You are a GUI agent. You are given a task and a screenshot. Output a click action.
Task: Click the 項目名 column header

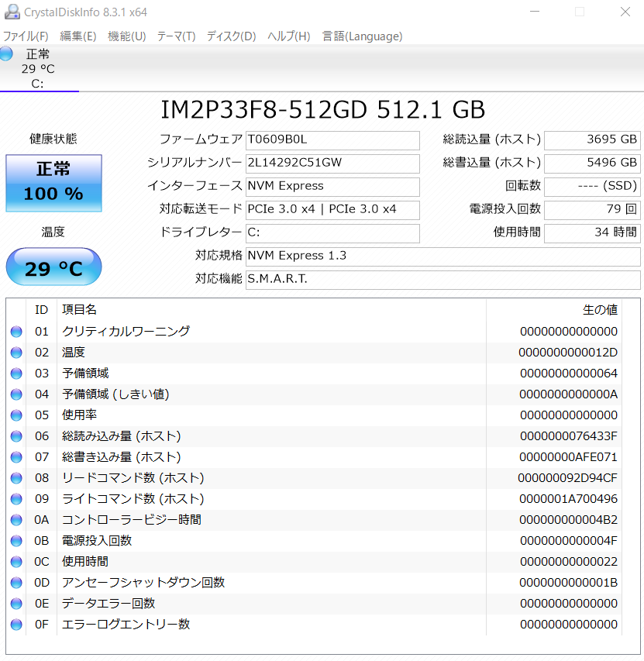pyautogui.click(x=271, y=310)
